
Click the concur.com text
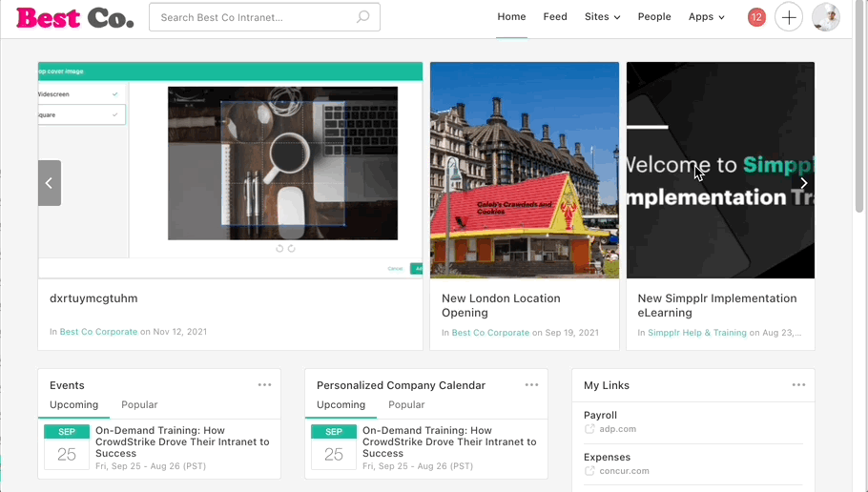625,471
